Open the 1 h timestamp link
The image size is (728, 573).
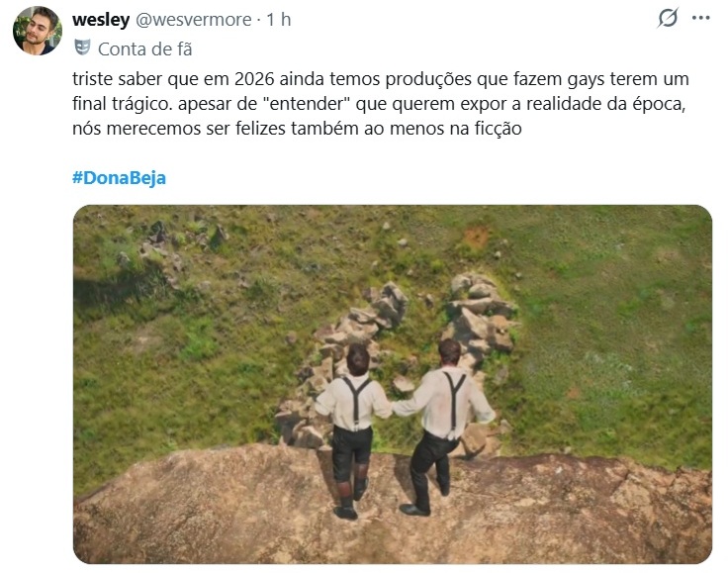279,20
